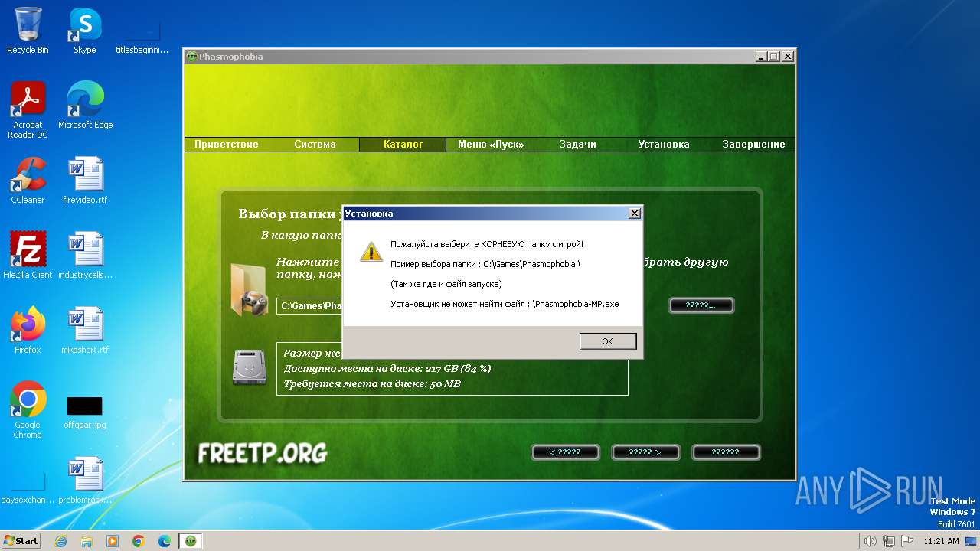
Task: Open Edge from taskbar
Action: [x=165, y=541]
